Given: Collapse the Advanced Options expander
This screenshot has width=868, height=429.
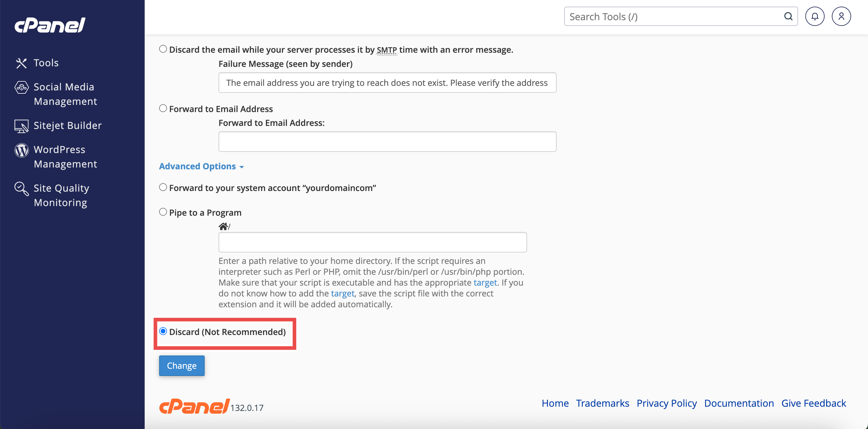Looking at the screenshot, I should click(201, 166).
